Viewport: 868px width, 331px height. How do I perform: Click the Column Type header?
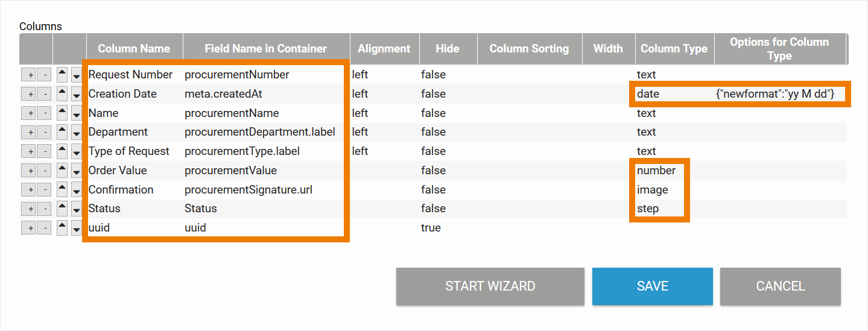674,49
